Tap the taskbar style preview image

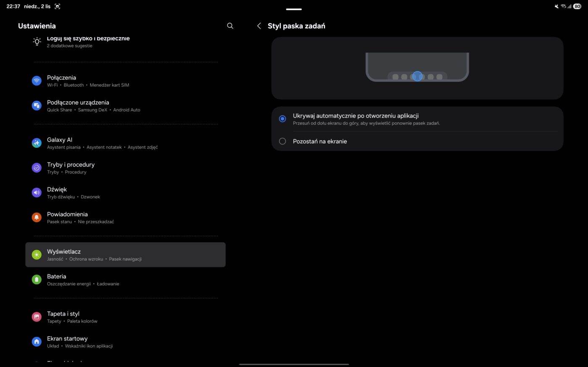417,68
